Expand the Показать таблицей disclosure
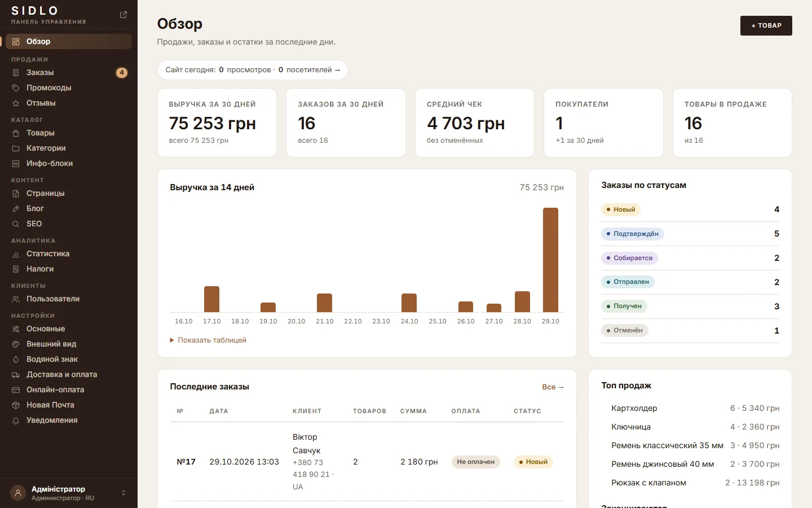The width and height of the screenshot is (812, 508). (x=208, y=340)
